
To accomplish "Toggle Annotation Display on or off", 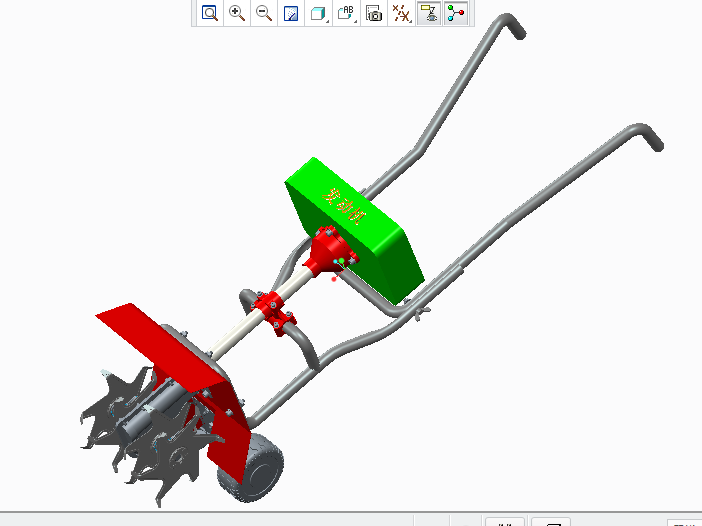I will tap(429, 13).
